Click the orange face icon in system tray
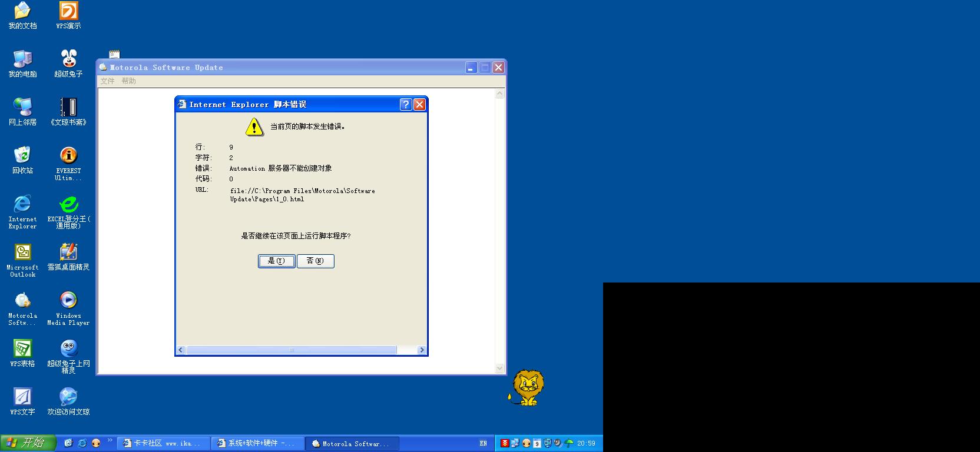Screen dimensions: 980x452 tap(526, 443)
